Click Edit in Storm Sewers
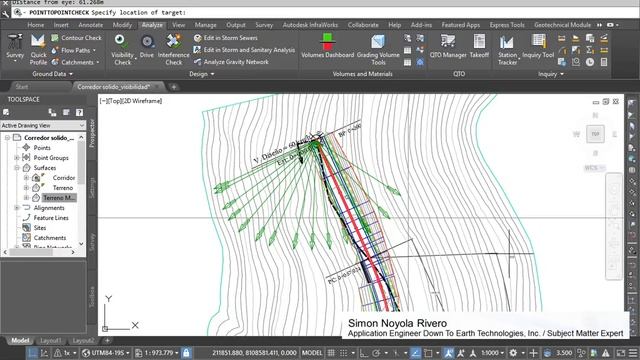 (226, 38)
